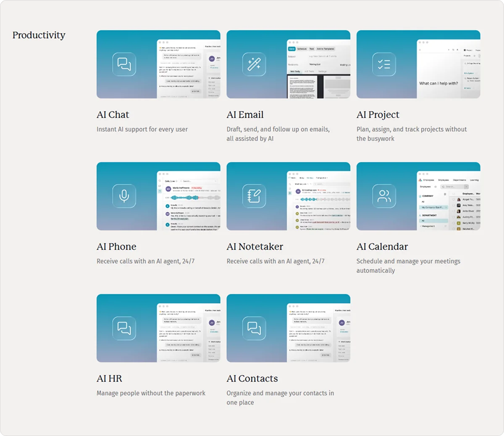Click the microphone icon on AI Phone card

click(x=124, y=196)
